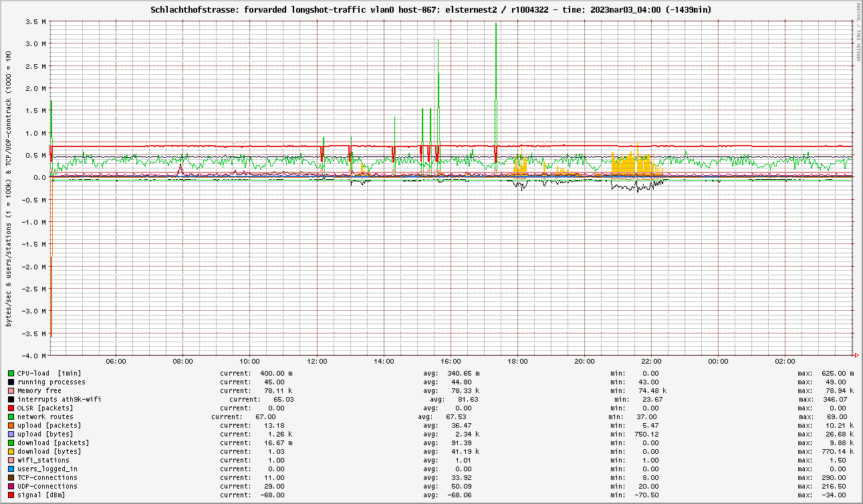Image resolution: width=863 pixels, height=504 pixels.
Task: Click the 3.5 M y-axis label
Action: 35,21
